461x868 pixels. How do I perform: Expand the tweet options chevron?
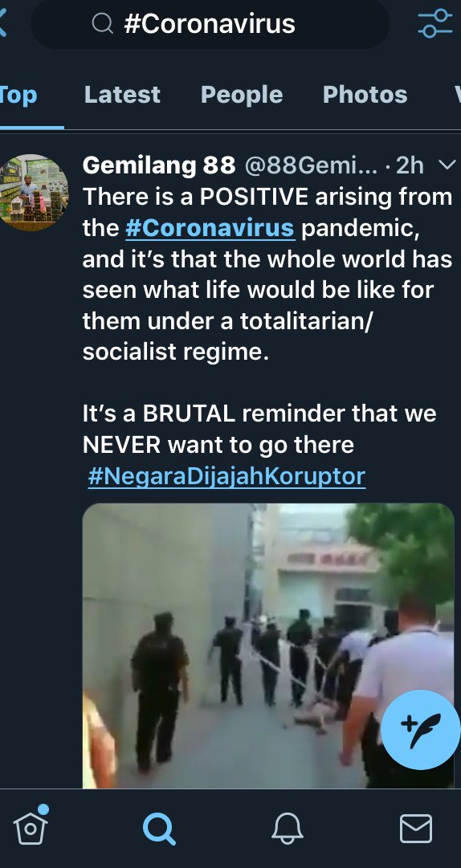[x=446, y=165]
